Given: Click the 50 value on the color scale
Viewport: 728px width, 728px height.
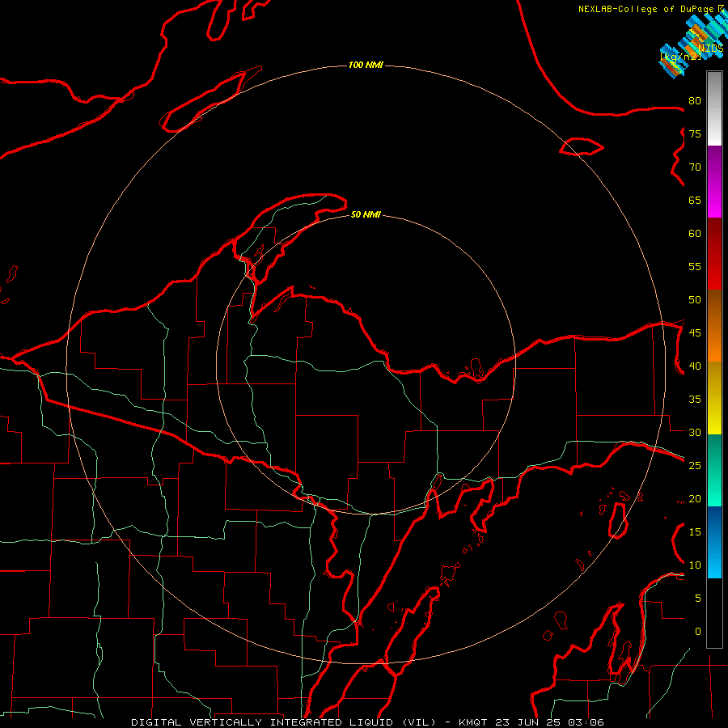Looking at the screenshot, I should [x=695, y=300].
